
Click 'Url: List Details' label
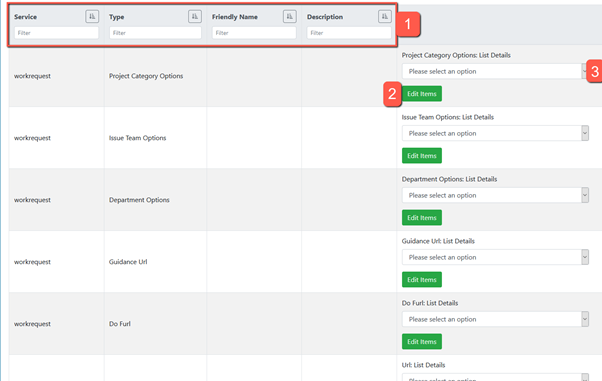coord(423,365)
